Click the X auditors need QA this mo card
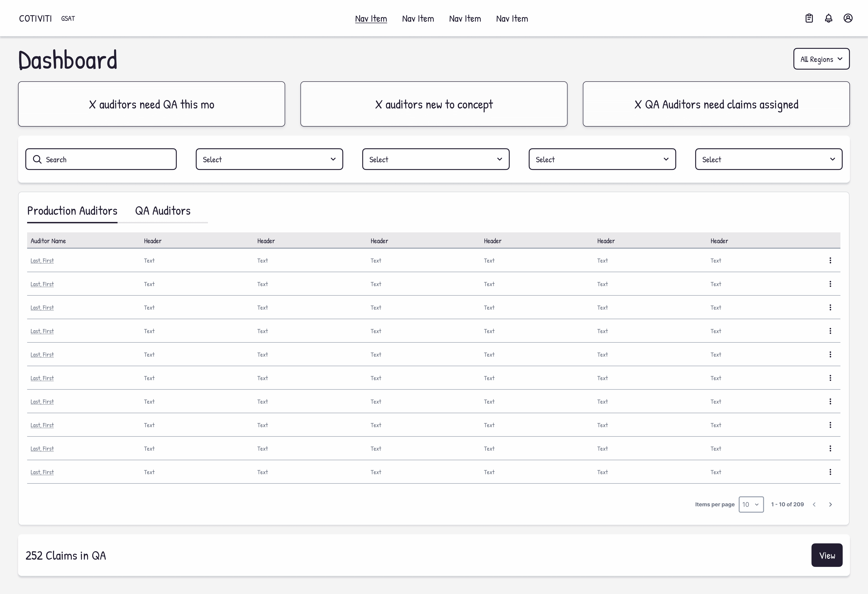The height and width of the screenshot is (594, 868). click(x=152, y=104)
